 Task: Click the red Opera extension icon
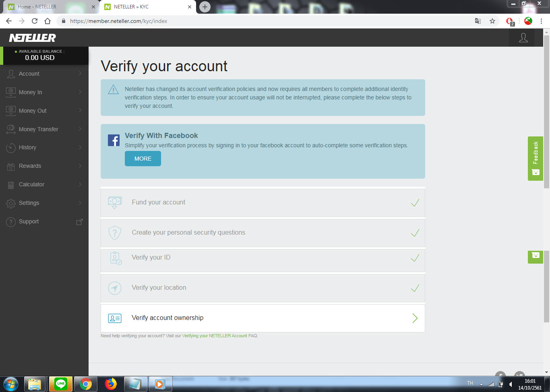click(x=510, y=21)
